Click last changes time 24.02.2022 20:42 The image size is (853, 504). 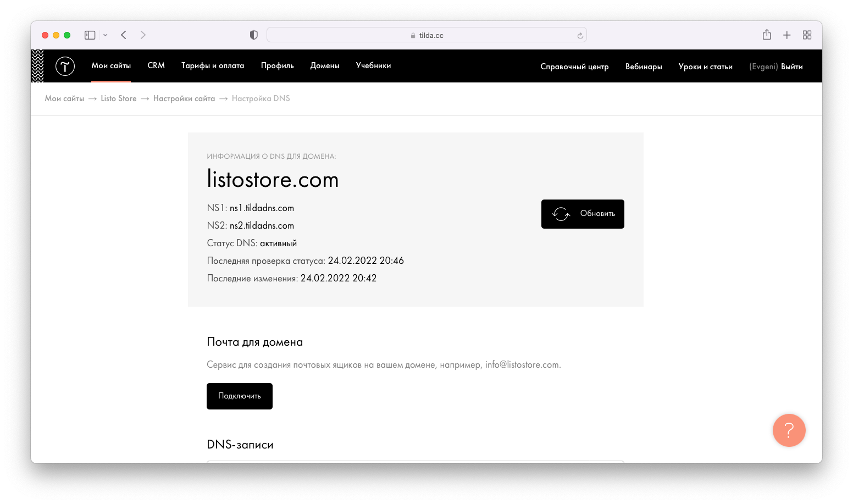(x=339, y=278)
